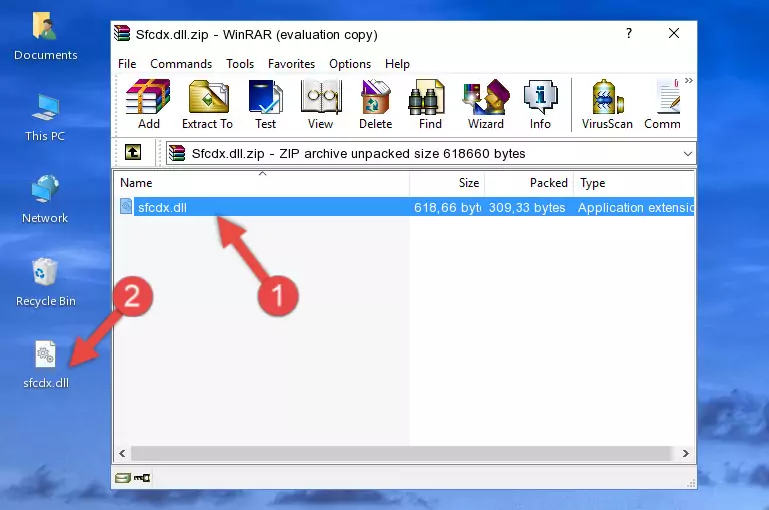Image resolution: width=769 pixels, height=510 pixels.
Task: Run the Test archive tool
Action: coord(265,104)
